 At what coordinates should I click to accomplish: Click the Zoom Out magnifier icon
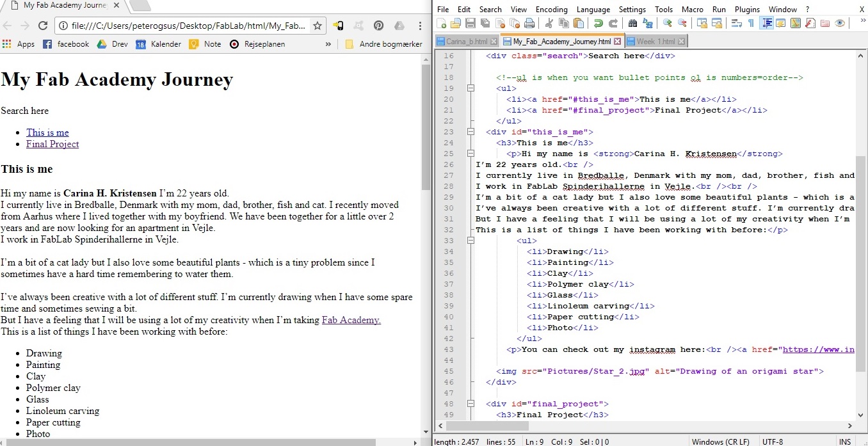point(682,24)
